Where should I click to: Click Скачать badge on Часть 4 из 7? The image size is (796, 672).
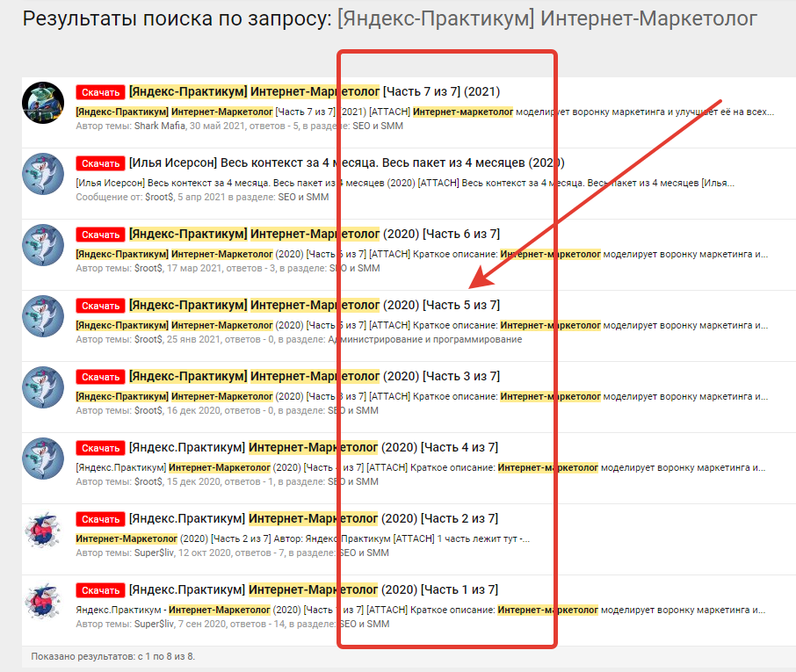[100, 448]
